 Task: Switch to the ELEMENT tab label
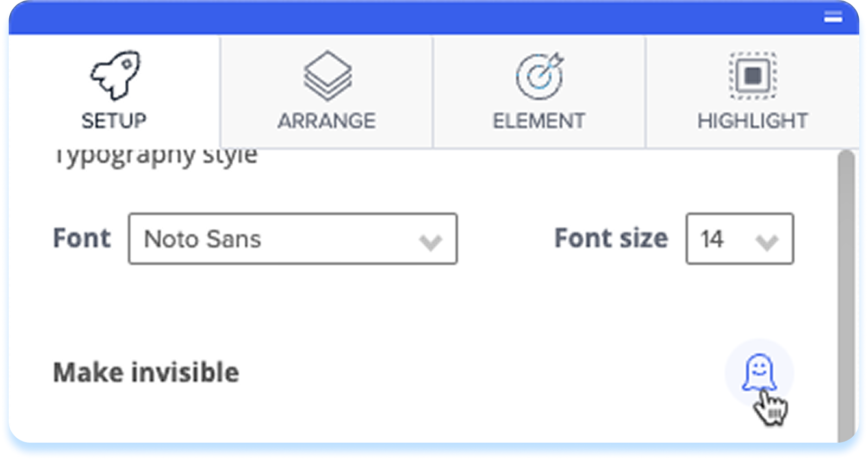point(539,121)
